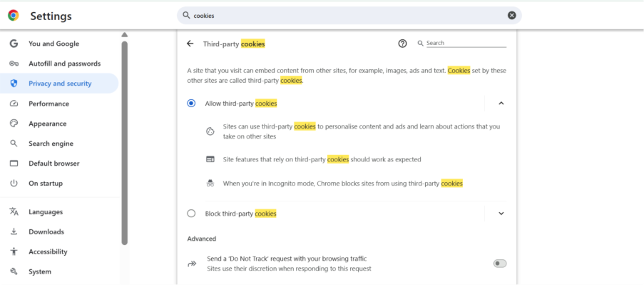Click 'When you're in Incognito mode' text
644x285 pixels.
point(343,184)
